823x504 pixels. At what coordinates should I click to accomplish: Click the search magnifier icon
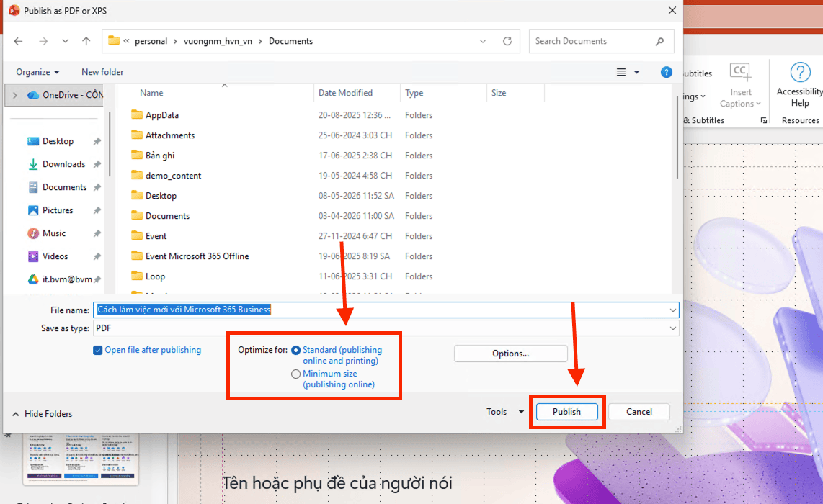click(x=659, y=41)
